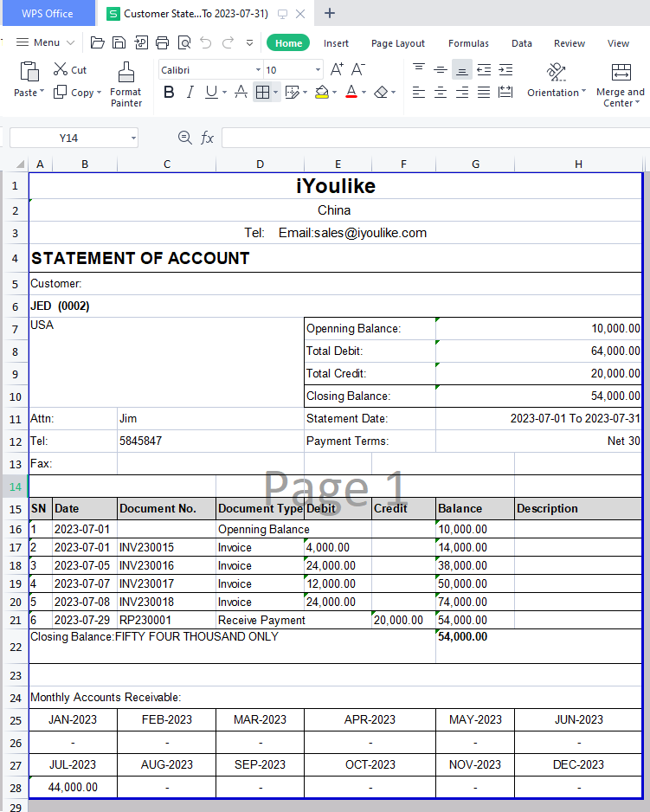Open the Calibri font name dropdown
650x812 pixels.
[x=258, y=70]
